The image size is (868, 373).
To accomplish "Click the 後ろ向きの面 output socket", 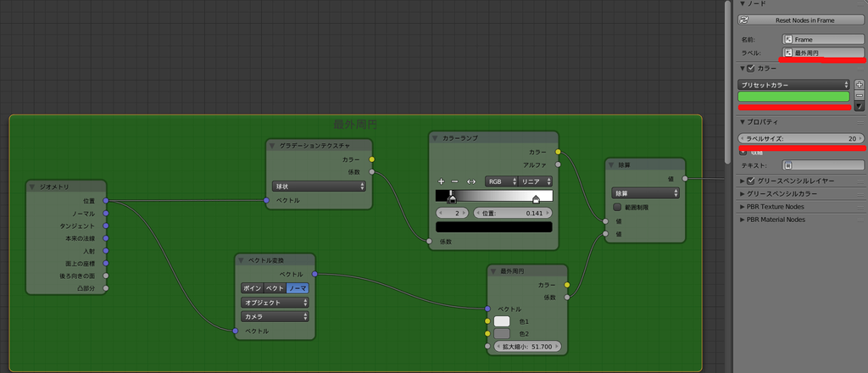I will click(105, 276).
